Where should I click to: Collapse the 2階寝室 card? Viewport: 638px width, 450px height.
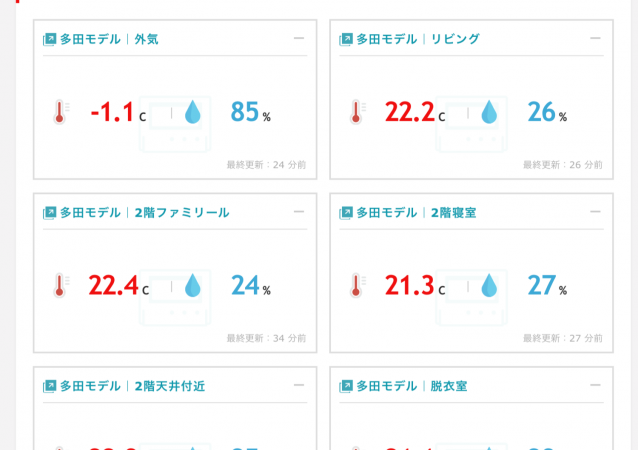tap(595, 212)
